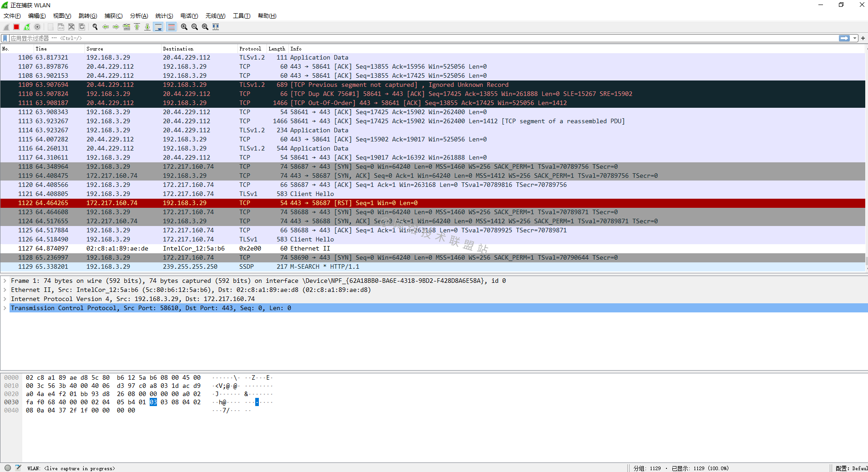868x472 pixels.
Task: Click the resize columns to content icon
Action: 216,27
